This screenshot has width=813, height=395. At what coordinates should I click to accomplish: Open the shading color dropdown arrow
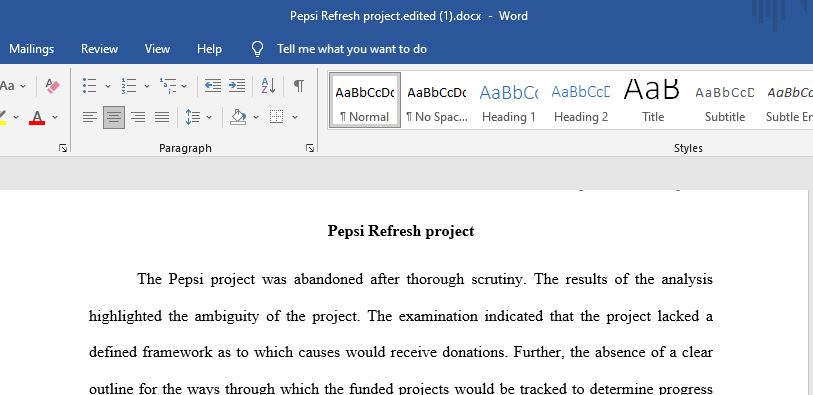tap(256, 118)
